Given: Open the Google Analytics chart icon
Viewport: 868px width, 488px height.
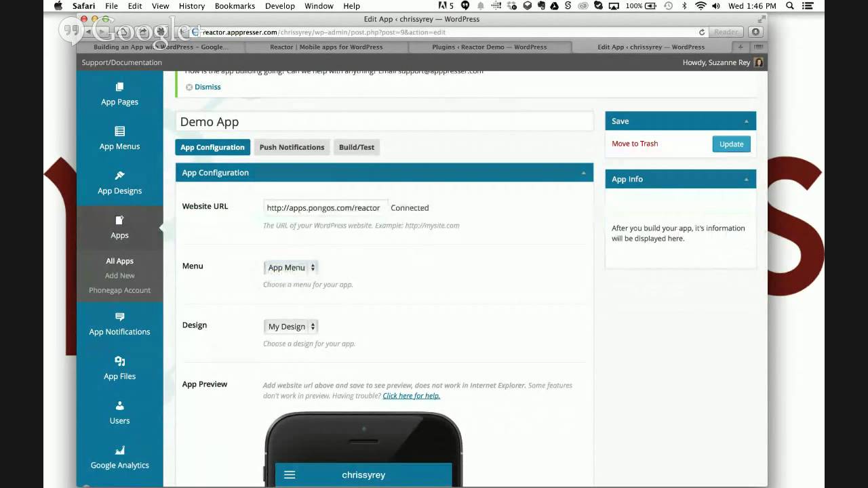Looking at the screenshot, I should click(x=119, y=450).
